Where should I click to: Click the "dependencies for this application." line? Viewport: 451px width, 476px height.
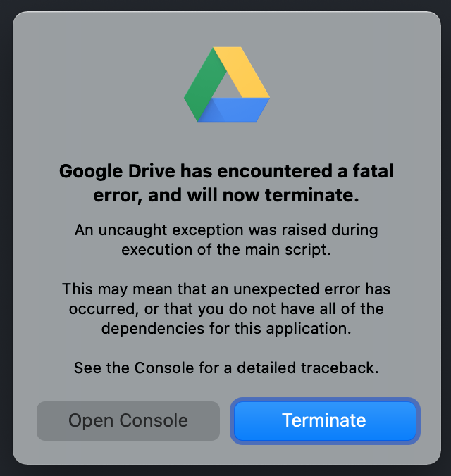[x=226, y=328]
